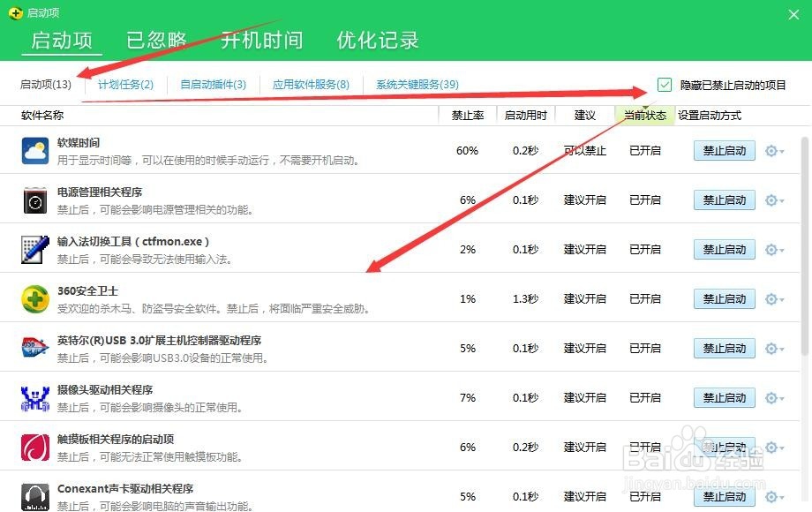Click the 60% 禁止率 value
Screen dimensions: 812x512
point(467,151)
